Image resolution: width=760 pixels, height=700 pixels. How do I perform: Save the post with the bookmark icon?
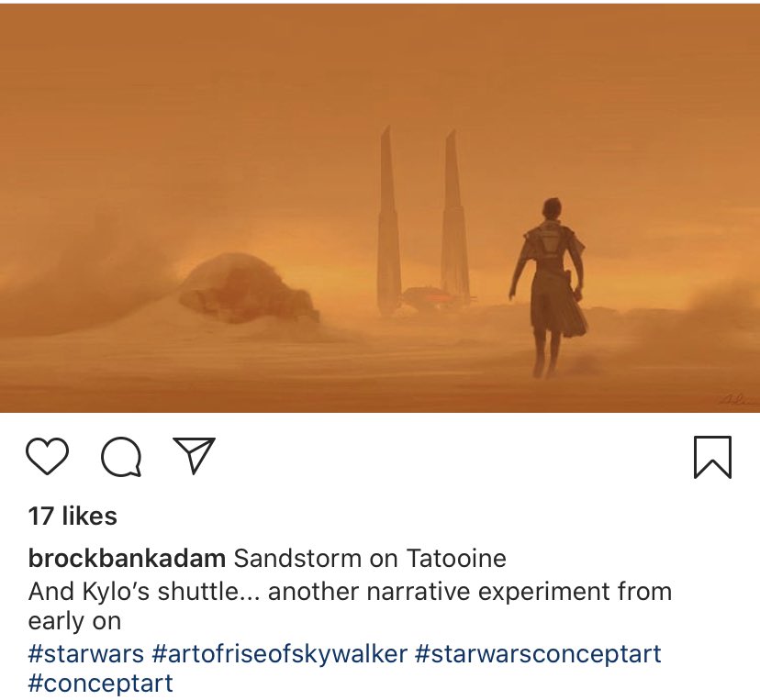(712, 457)
